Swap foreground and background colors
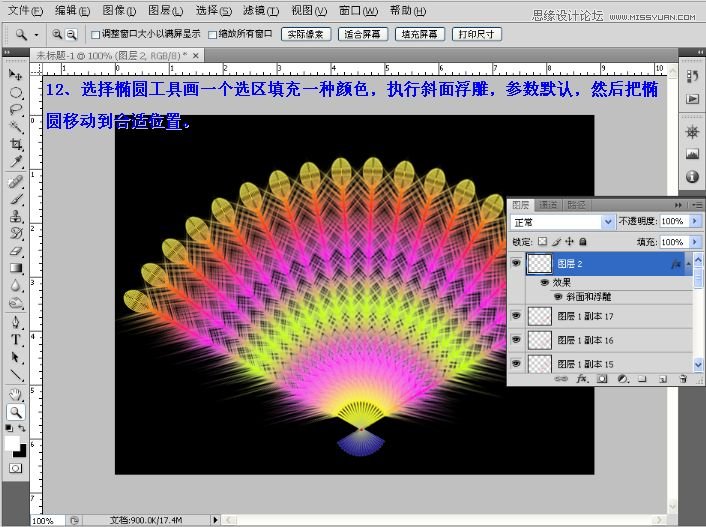Image resolution: width=706 pixels, height=527 pixels. tap(22, 428)
